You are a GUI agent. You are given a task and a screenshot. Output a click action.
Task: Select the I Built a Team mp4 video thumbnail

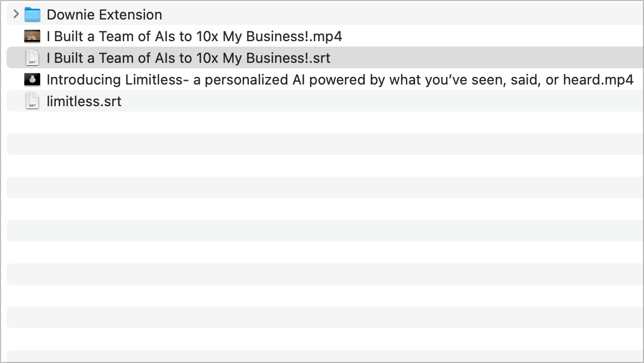coord(32,36)
